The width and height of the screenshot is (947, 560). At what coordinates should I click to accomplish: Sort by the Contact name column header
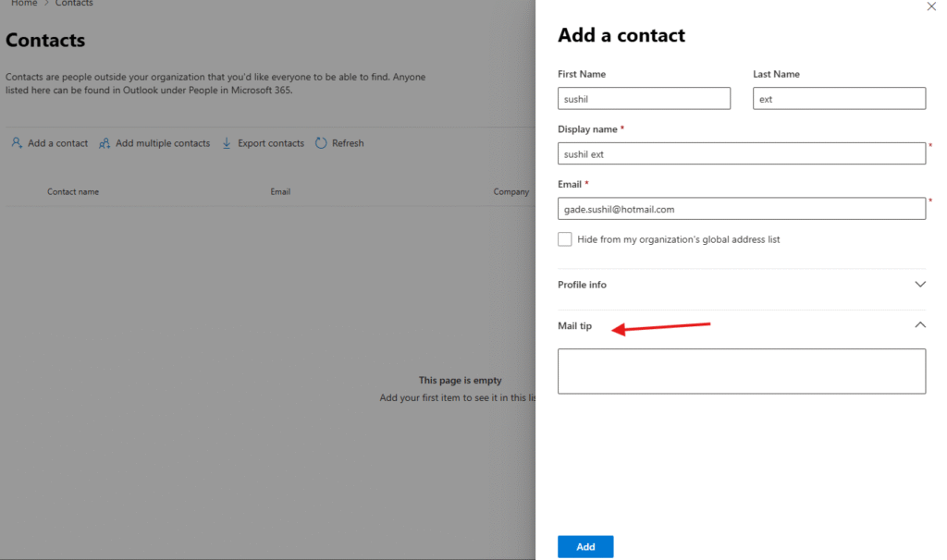(x=73, y=192)
